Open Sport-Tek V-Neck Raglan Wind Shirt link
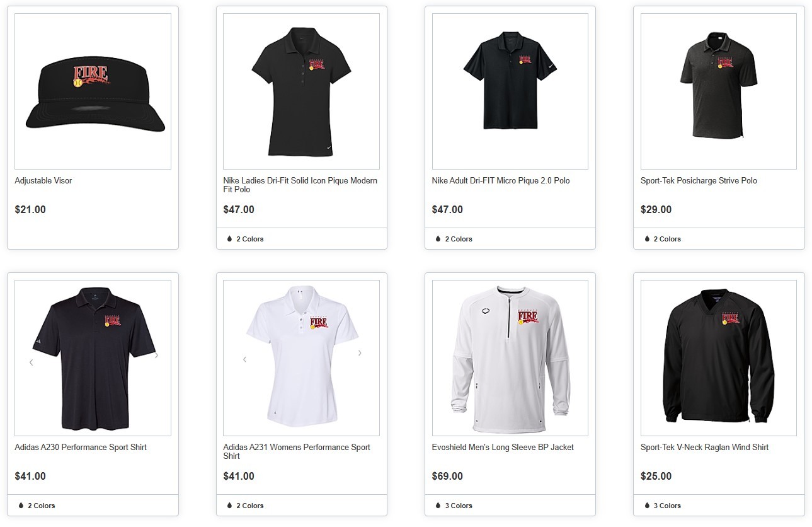The image size is (812, 527). [x=704, y=448]
